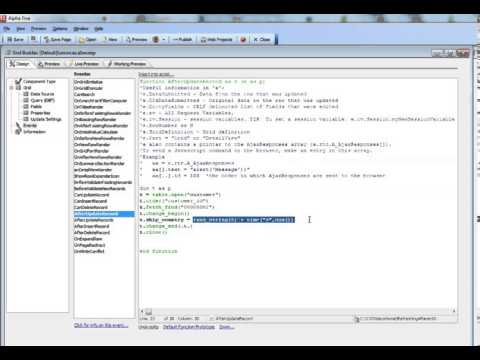Click the 'end function' code line
The height and width of the screenshot is (360, 480).
tap(158, 251)
